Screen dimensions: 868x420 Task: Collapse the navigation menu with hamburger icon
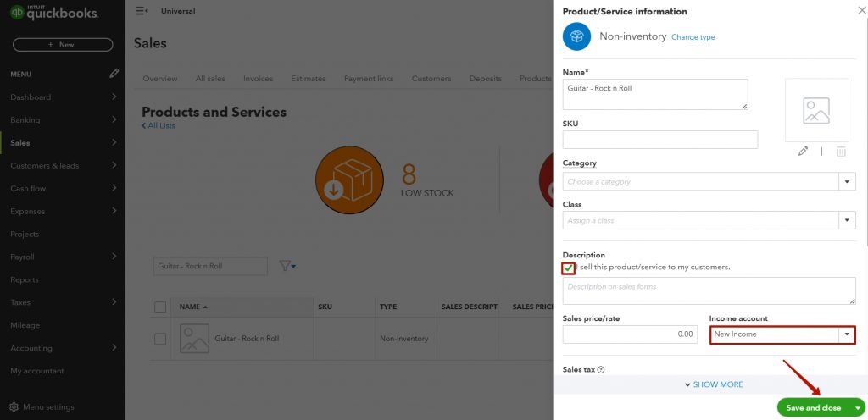[x=142, y=11]
